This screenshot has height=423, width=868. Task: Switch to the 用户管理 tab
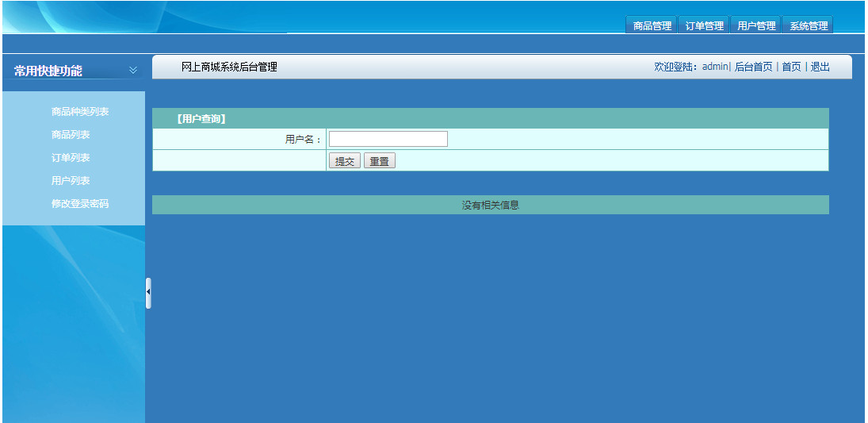click(x=756, y=25)
